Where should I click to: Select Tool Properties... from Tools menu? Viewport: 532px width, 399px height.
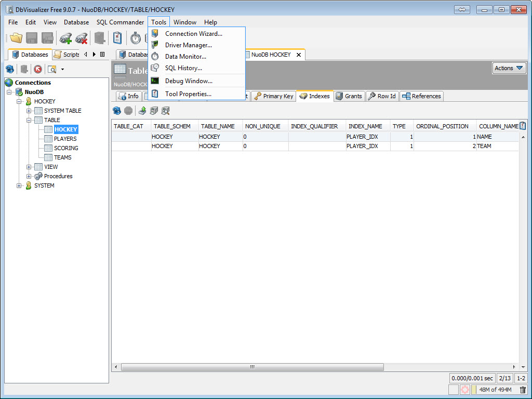point(196,94)
